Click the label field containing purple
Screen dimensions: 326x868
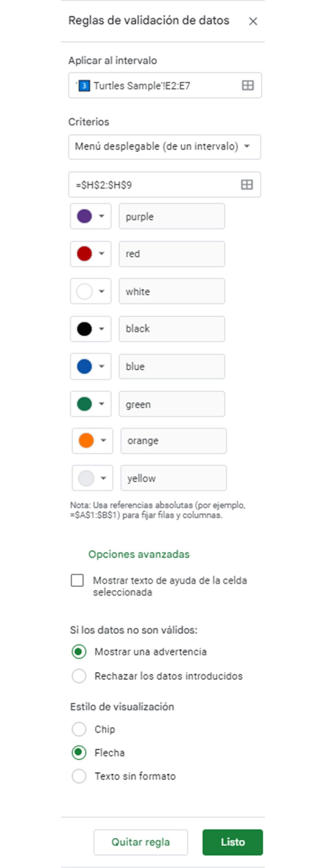[172, 216]
